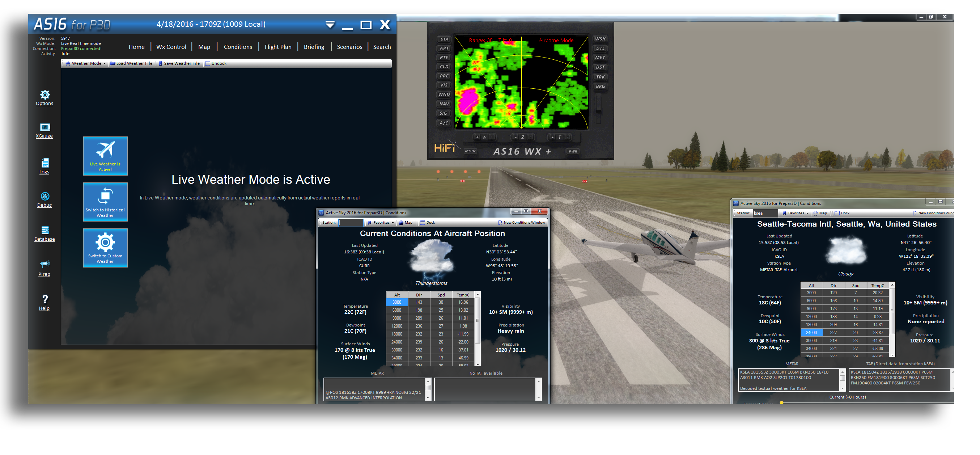Toggle the WND button on WX gauge

pyautogui.click(x=444, y=94)
